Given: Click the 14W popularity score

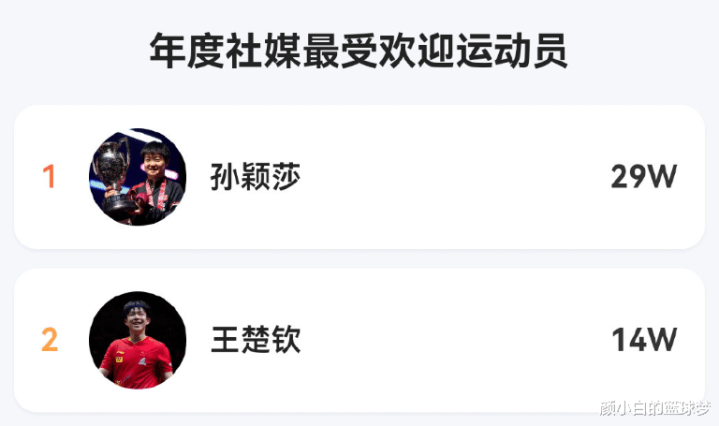Looking at the screenshot, I should click(644, 340).
